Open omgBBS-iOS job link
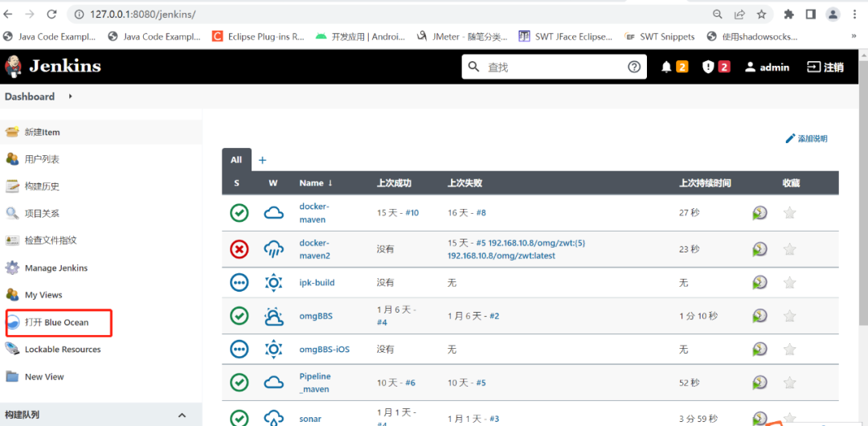This screenshot has width=868, height=426. click(325, 350)
